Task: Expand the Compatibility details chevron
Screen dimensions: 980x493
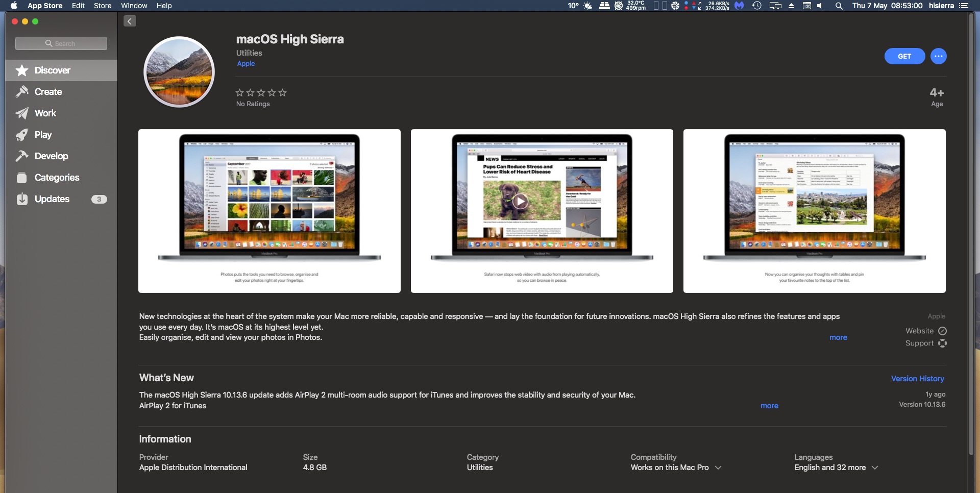Action: (718, 467)
